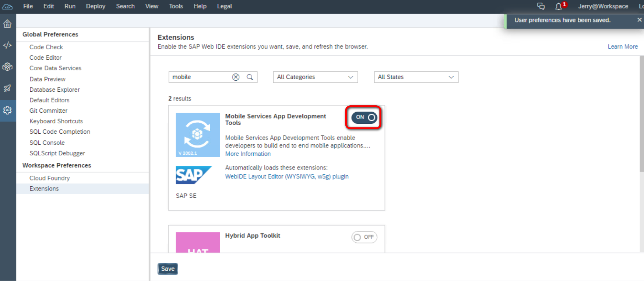Click the Mobile Services App Development Tools title

pos(275,119)
